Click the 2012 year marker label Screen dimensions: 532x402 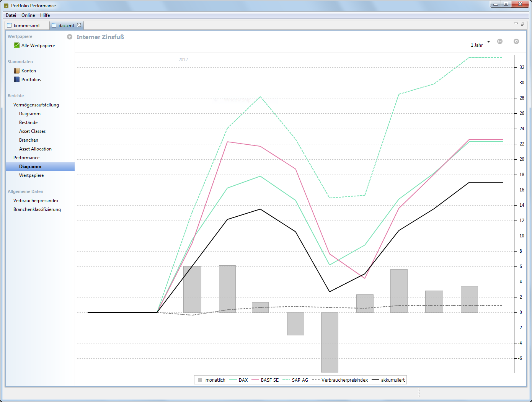(x=183, y=60)
